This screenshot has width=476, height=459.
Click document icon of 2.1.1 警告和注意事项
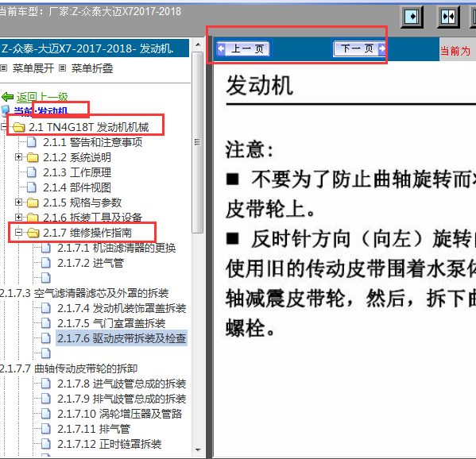click(32, 142)
